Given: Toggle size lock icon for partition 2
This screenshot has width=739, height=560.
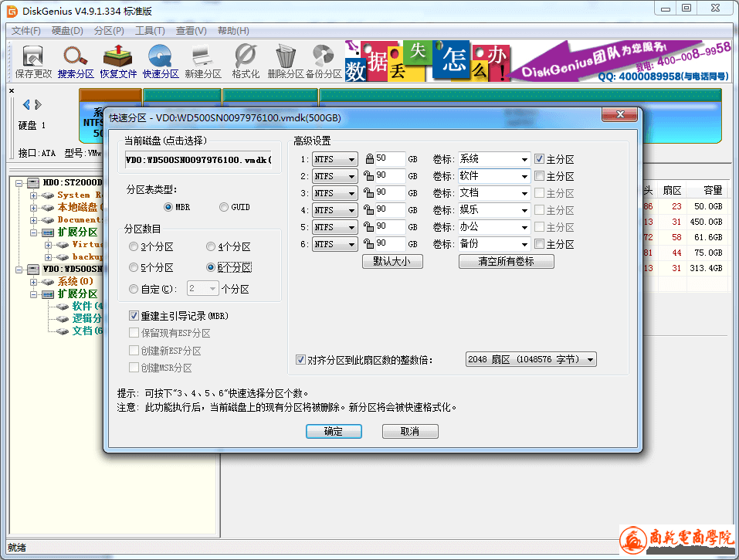Looking at the screenshot, I should (x=368, y=176).
